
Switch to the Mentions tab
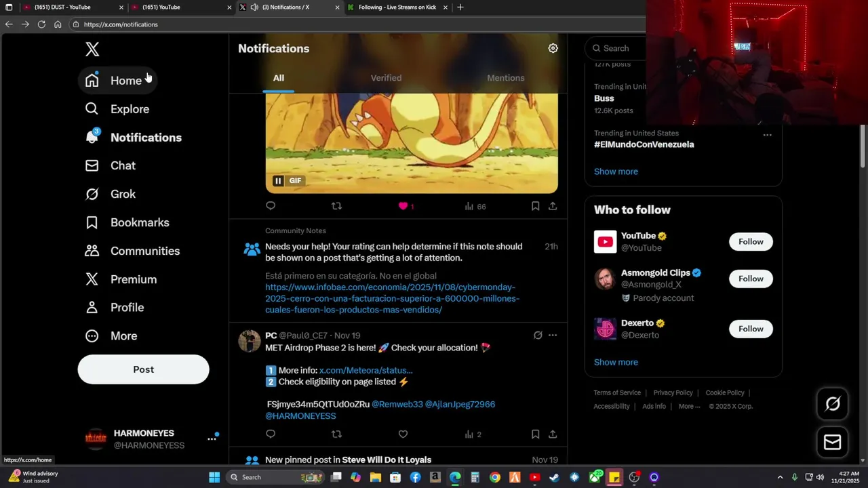point(506,78)
